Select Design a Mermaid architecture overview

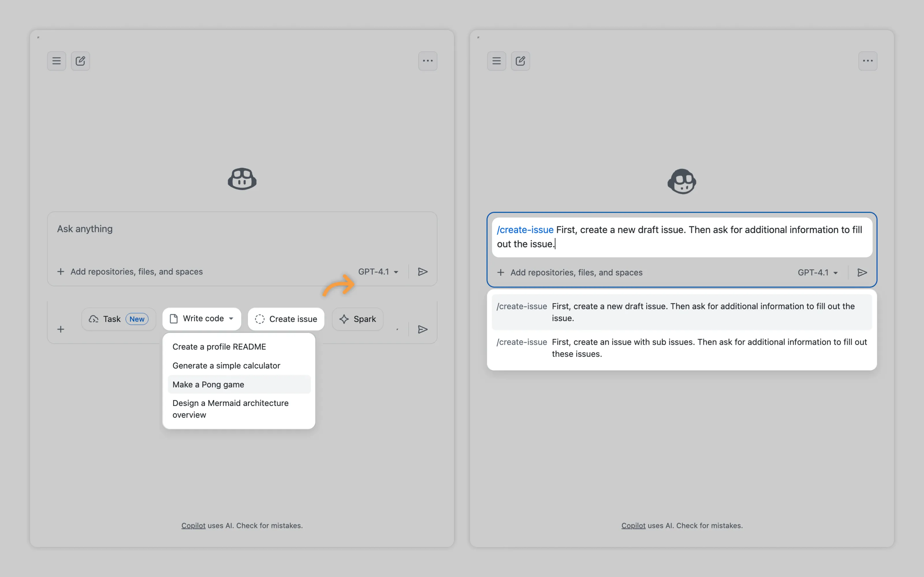[230, 409]
